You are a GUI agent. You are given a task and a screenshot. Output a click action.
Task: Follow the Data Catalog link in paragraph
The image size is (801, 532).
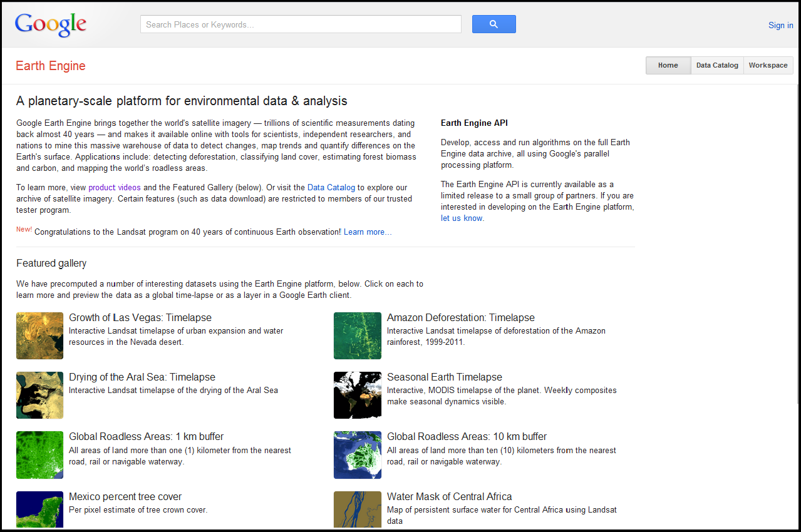[x=331, y=188]
